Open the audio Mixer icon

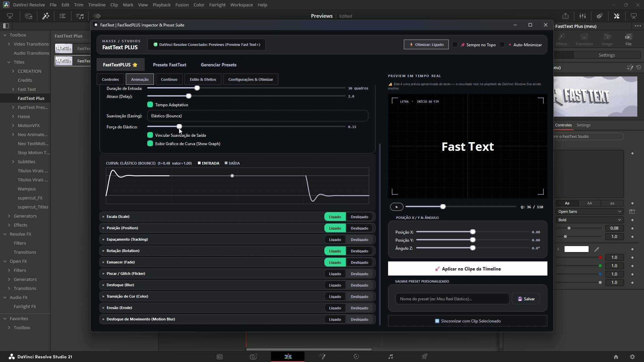[583, 16]
